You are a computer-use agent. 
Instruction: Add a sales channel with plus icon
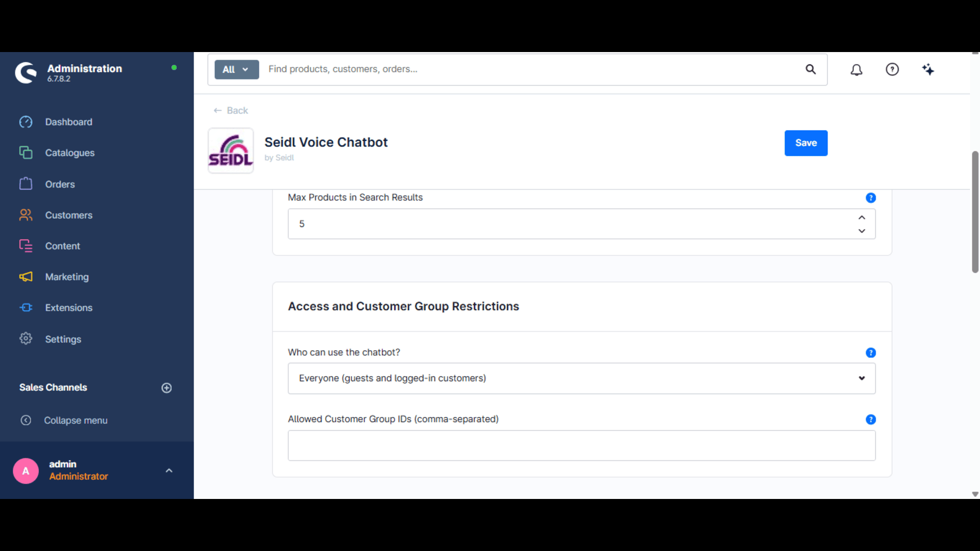pyautogui.click(x=166, y=388)
